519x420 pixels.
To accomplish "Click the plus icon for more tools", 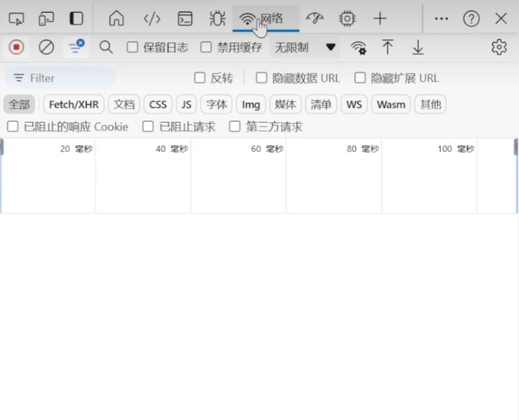I will (x=380, y=18).
